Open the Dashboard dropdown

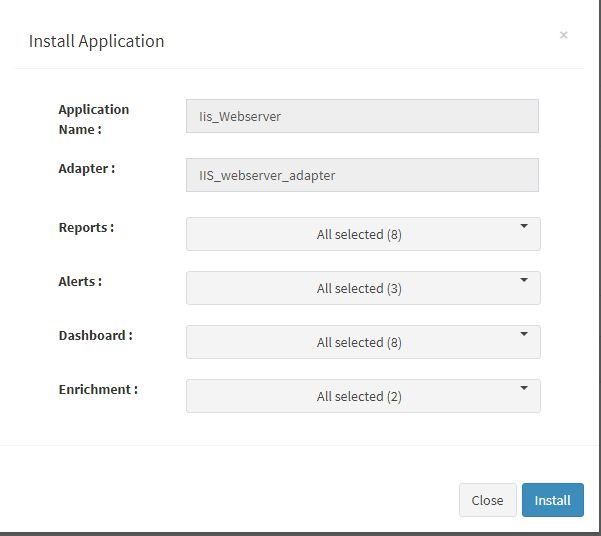click(363, 342)
